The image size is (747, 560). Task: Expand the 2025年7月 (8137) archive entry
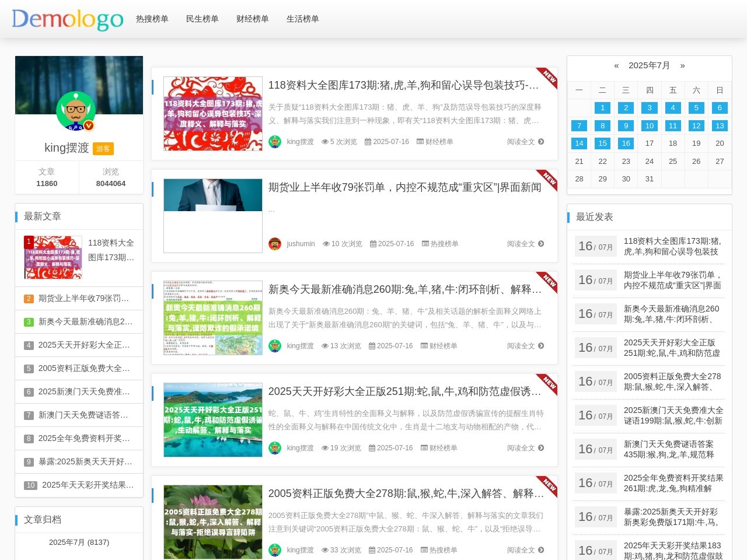click(79, 542)
